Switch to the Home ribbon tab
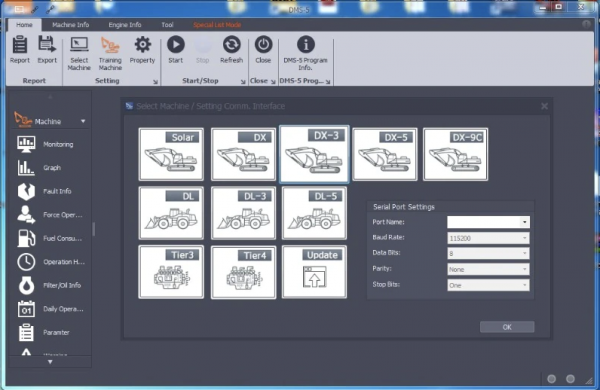The height and width of the screenshot is (390, 600). tap(24, 25)
